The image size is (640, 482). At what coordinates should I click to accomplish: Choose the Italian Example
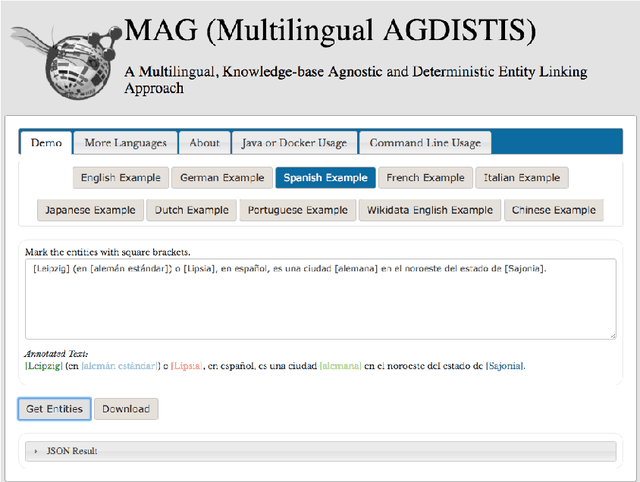tap(522, 178)
